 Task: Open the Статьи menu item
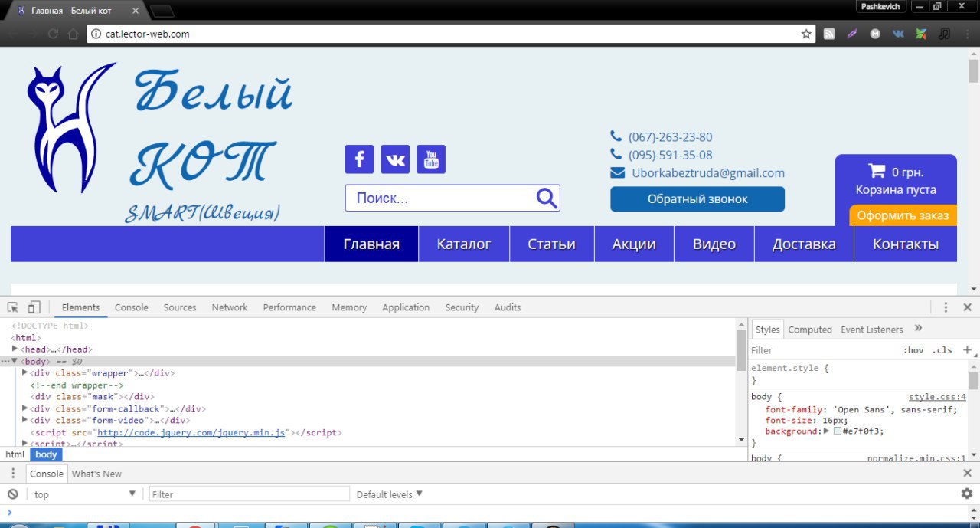tap(551, 244)
